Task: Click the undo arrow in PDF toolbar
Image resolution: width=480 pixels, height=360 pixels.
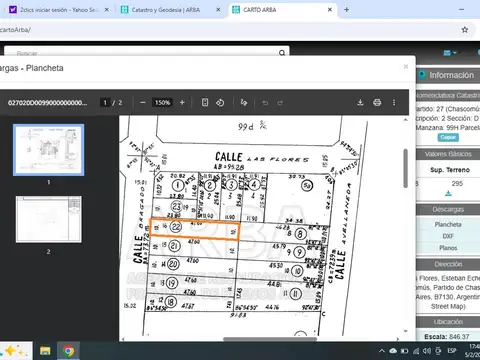Action: click(x=265, y=103)
